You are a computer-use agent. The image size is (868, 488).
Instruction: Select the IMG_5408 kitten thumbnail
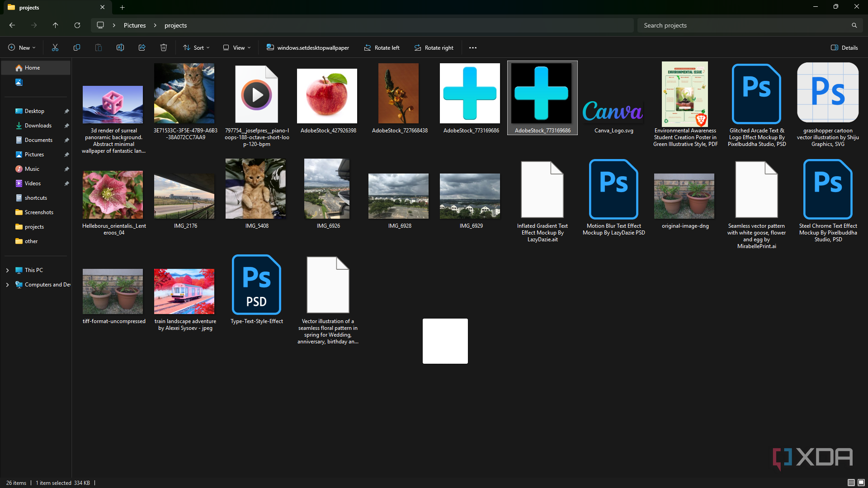pos(255,189)
